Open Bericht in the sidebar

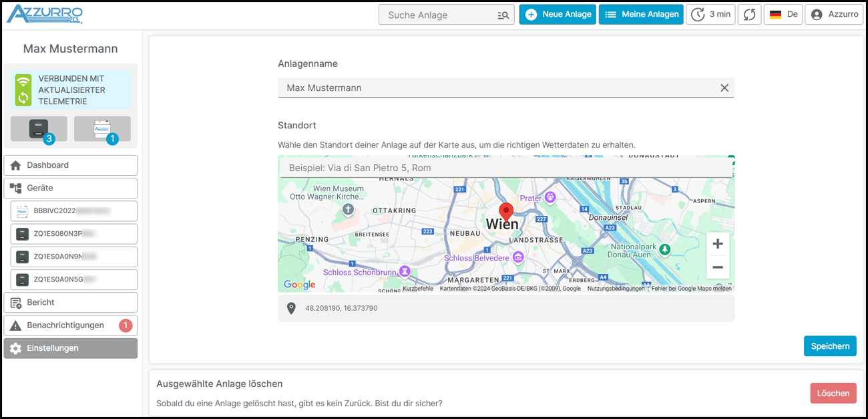click(71, 303)
